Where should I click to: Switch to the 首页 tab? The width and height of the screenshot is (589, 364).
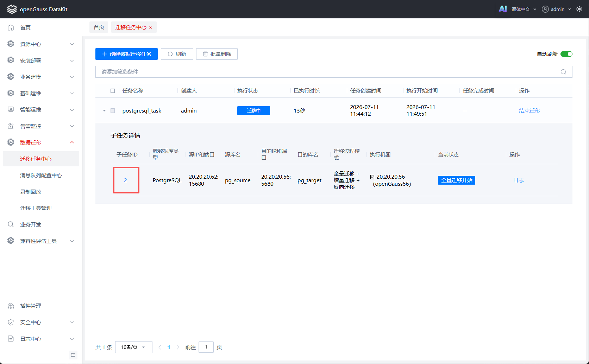pos(99,27)
